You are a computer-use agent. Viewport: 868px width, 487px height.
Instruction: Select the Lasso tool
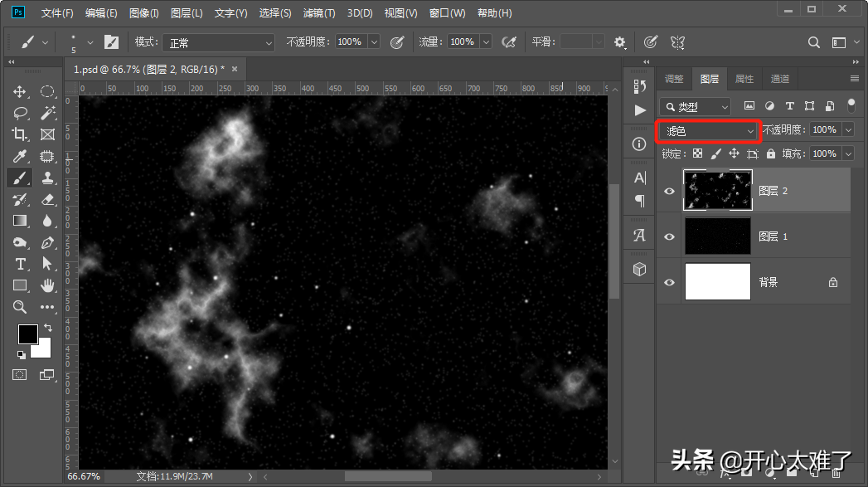[20, 113]
